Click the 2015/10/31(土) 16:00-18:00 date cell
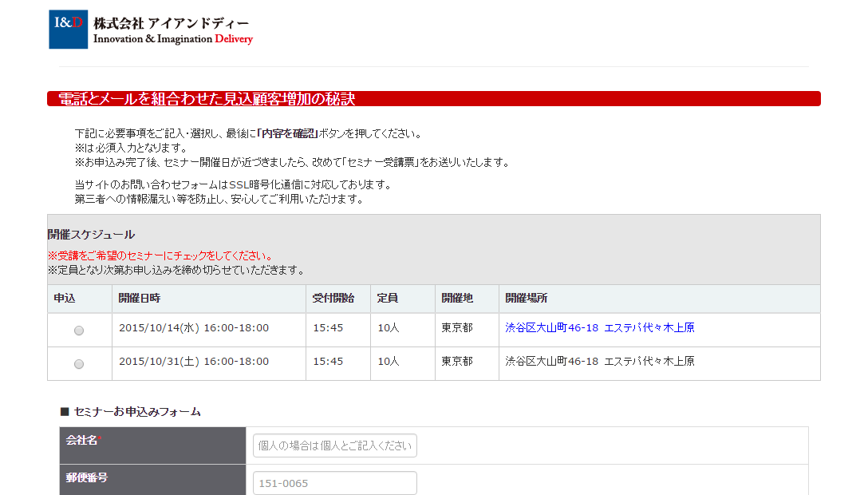This screenshot has height=495, width=868. [194, 362]
